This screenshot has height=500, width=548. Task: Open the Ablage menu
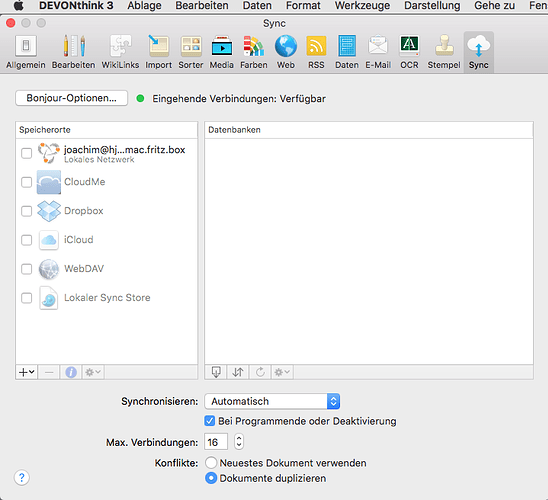pos(144,6)
